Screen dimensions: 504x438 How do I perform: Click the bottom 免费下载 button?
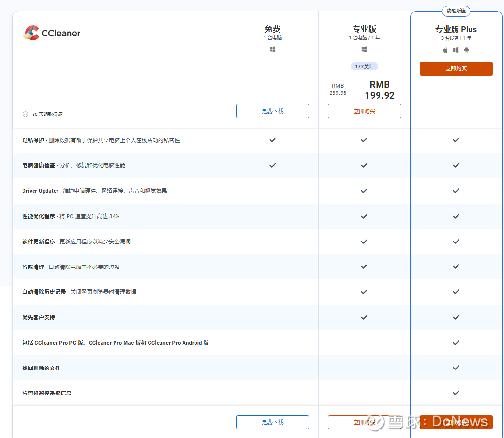(273, 422)
